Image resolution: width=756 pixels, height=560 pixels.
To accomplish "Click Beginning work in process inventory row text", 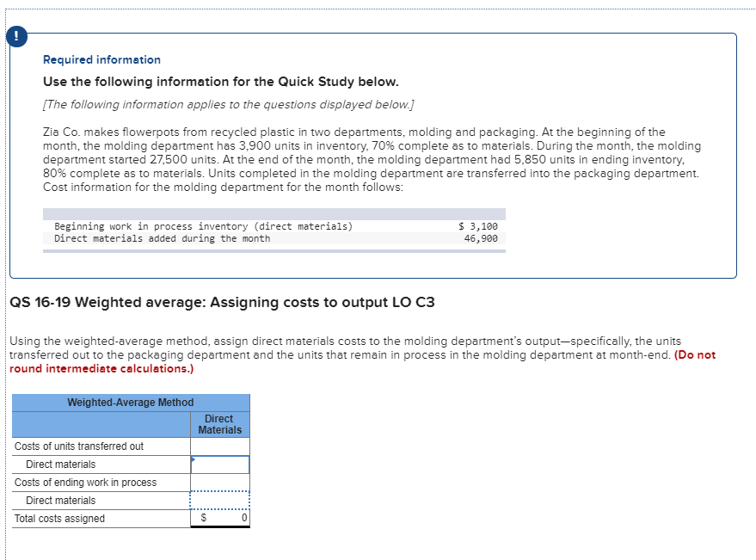I will point(204,226).
